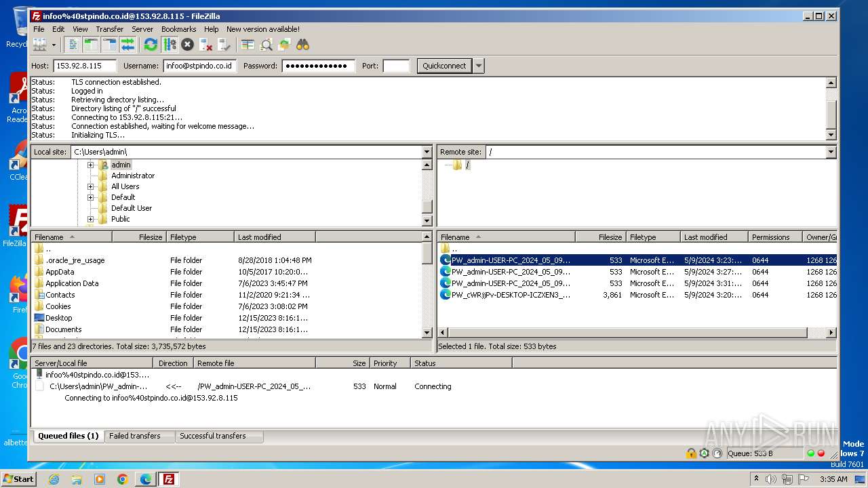This screenshot has height=488, width=868.
Task: Click the Port input field
Action: pyautogui.click(x=396, y=66)
